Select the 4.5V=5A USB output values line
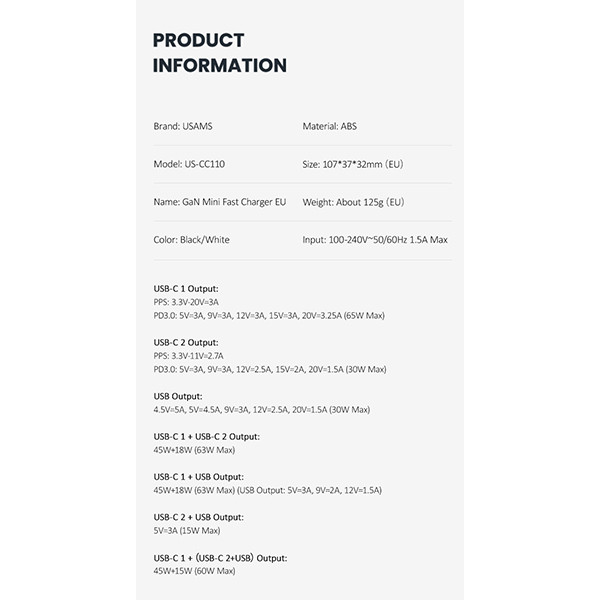Screen dimensions: 600x600 coord(261,410)
